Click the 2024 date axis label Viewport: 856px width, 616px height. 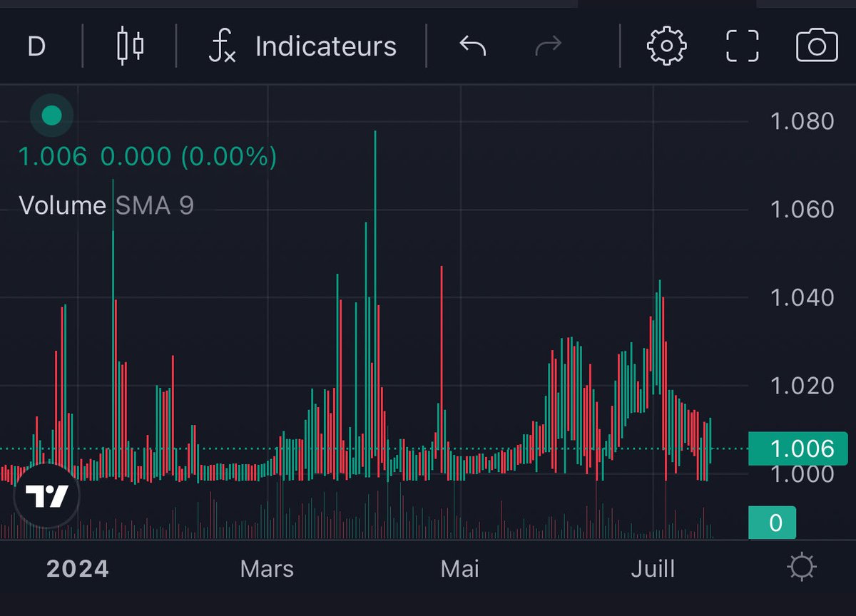pos(78,569)
